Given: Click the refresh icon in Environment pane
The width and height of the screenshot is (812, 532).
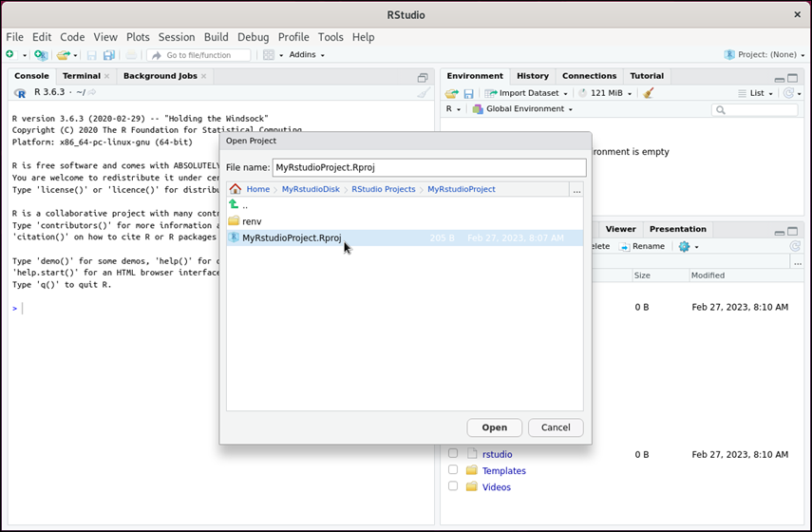Looking at the screenshot, I should [x=788, y=93].
